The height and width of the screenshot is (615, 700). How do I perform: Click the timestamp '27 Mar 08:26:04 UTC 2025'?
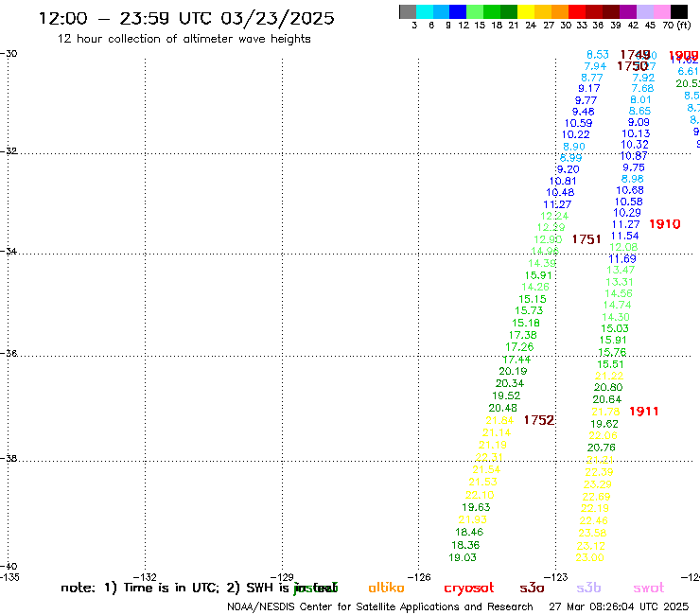(619, 607)
